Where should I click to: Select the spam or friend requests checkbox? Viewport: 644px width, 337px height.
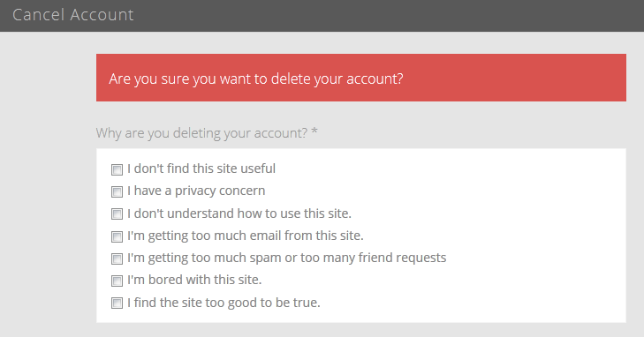click(117, 258)
